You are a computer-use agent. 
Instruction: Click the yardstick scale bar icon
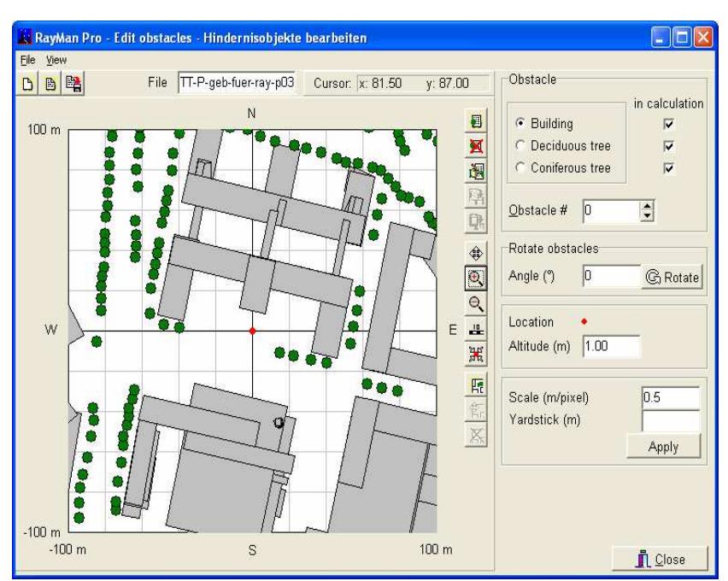[476, 329]
